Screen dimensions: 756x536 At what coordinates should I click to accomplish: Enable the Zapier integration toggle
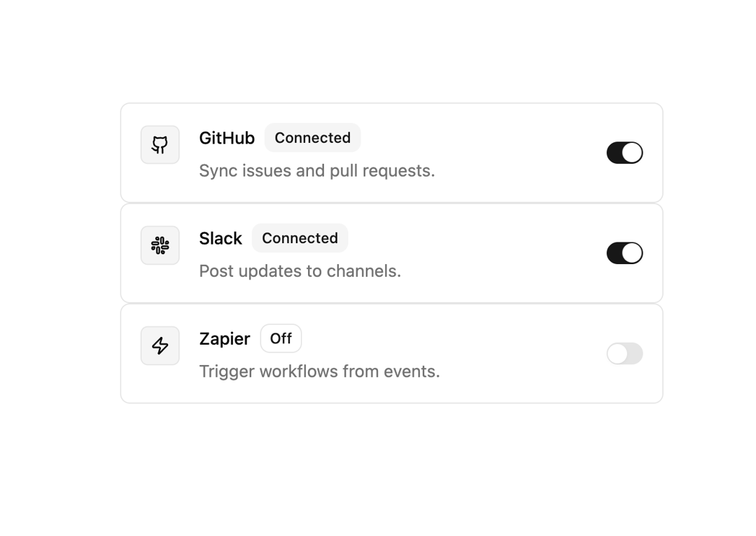624,353
